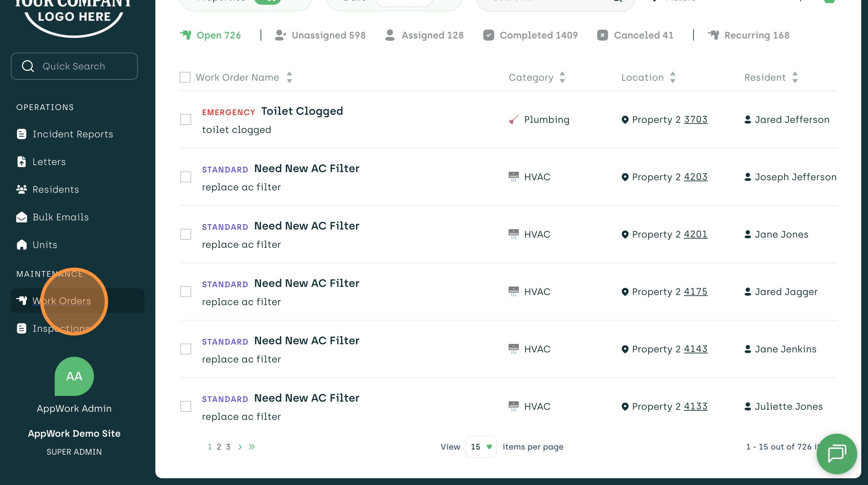
Task: Click the Letters document icon
Action: click(x=22, y=162)
